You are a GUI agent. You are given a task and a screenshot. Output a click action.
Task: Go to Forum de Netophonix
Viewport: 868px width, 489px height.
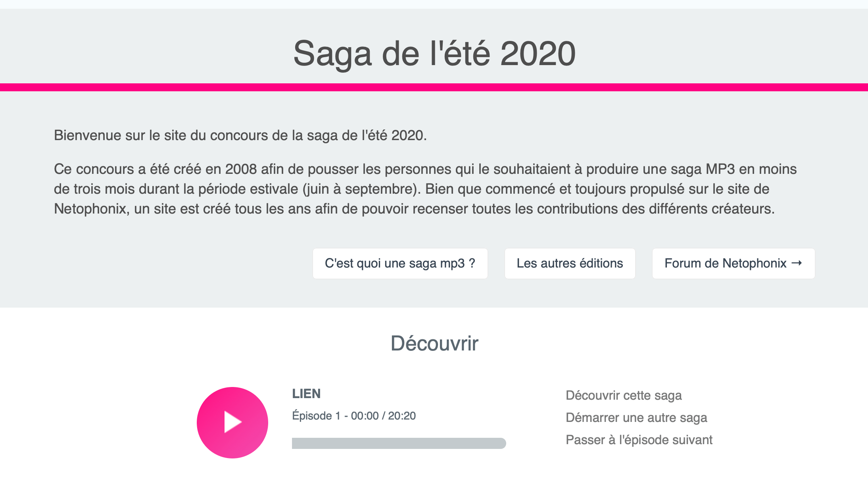point(725,264)
